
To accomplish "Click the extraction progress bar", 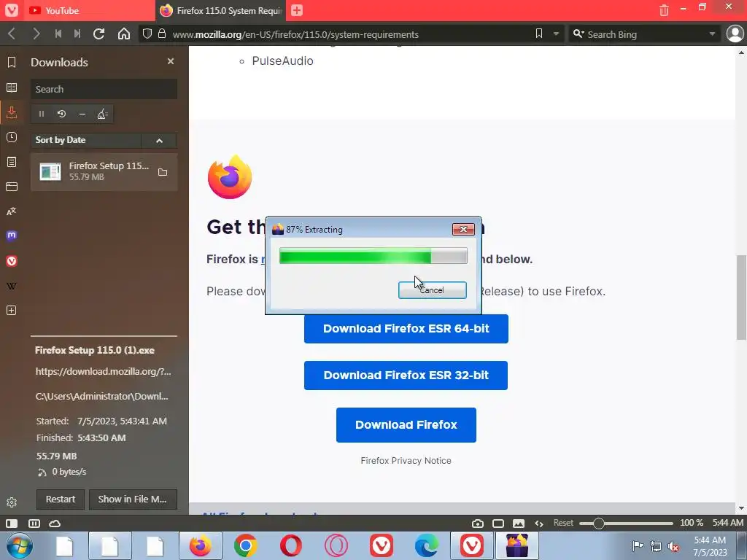I will (x=373, y=256).
